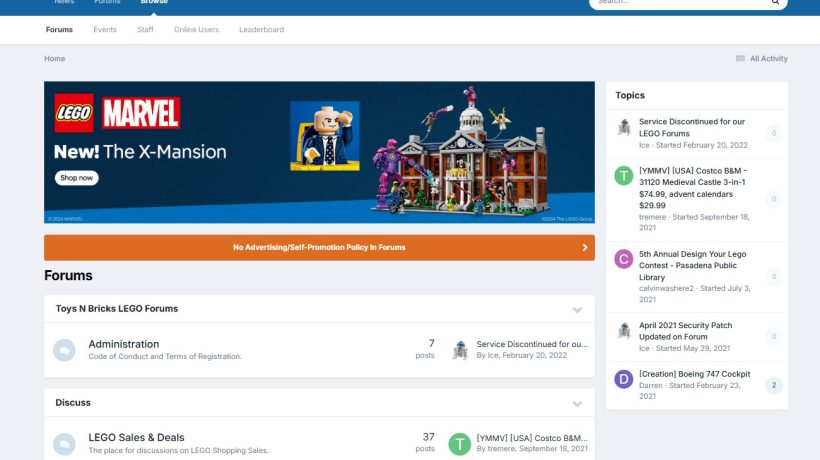Image resolution: width=820 pixels, height=460 pixels.
Task: Click reply count badge on Design Your Lego Contest topic
Action: pos(774,277)
